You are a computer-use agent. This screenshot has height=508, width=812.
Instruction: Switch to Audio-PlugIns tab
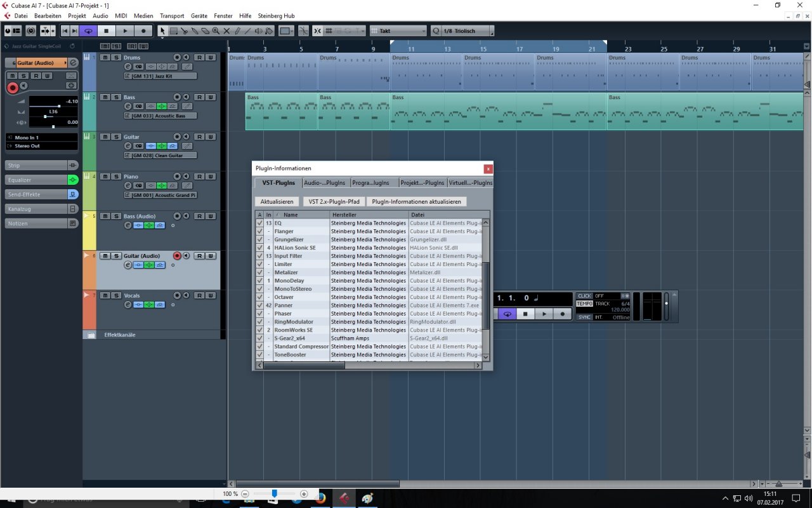(x=325, y=183)
